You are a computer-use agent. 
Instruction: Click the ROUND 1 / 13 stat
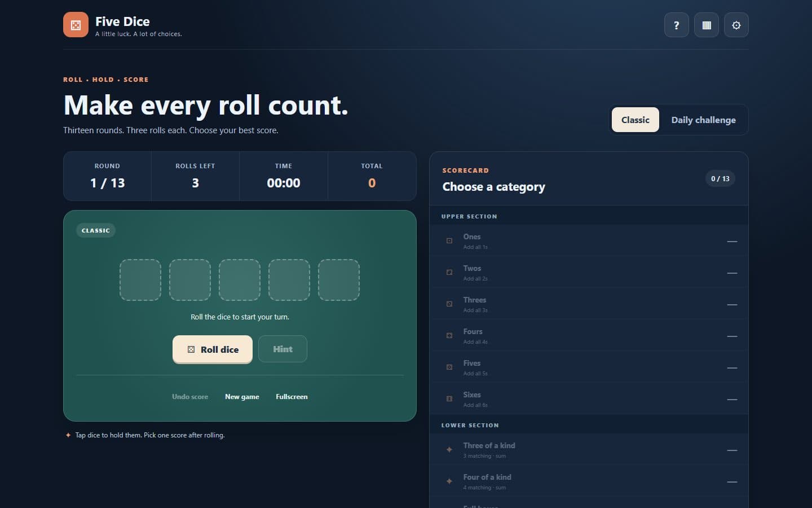click(107, 176)
